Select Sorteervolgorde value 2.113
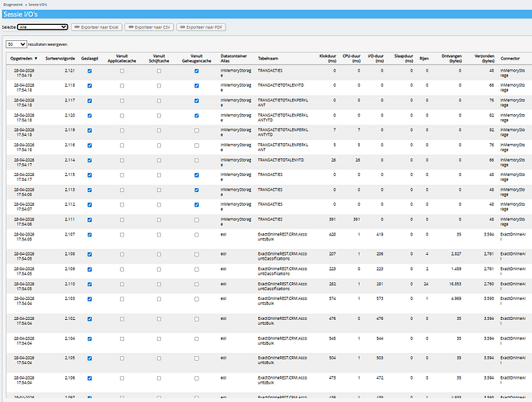The height and width of the screenshot is (402, 532). tap(69, 190)
